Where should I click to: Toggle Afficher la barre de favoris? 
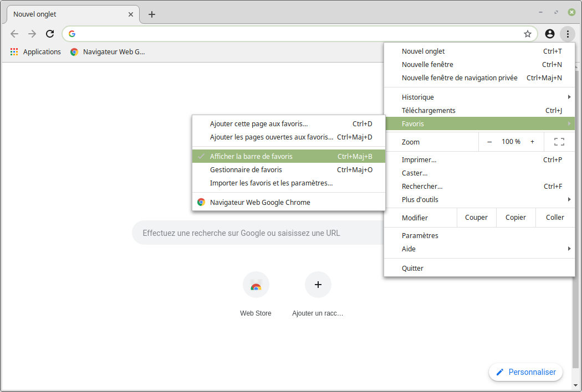tap(251, 157)
